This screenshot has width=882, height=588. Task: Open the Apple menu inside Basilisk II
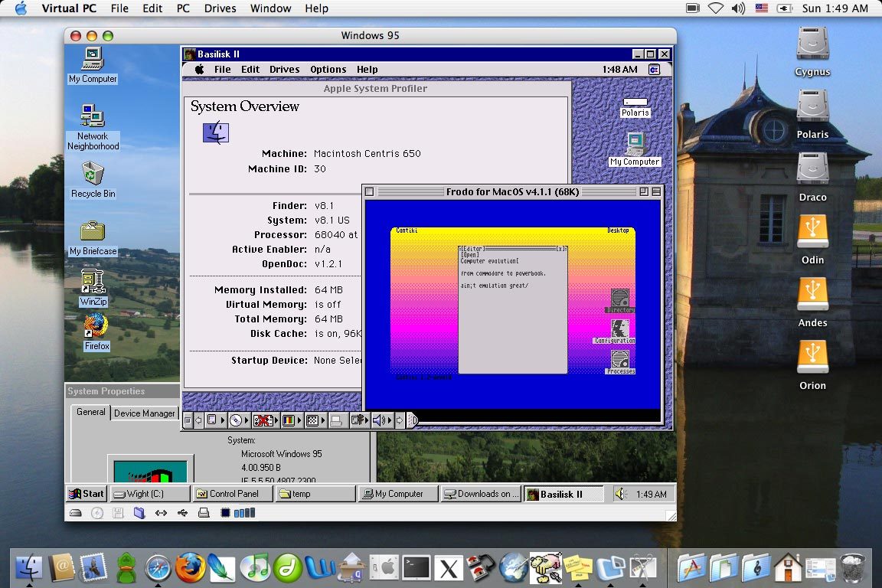[x=199, y=69]
